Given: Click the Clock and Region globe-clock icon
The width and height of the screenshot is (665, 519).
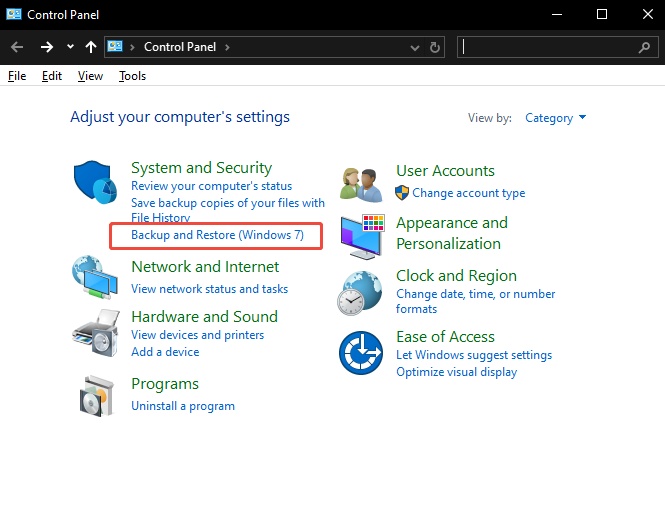Looking at the screenshot, I should (x=360, y=293).
